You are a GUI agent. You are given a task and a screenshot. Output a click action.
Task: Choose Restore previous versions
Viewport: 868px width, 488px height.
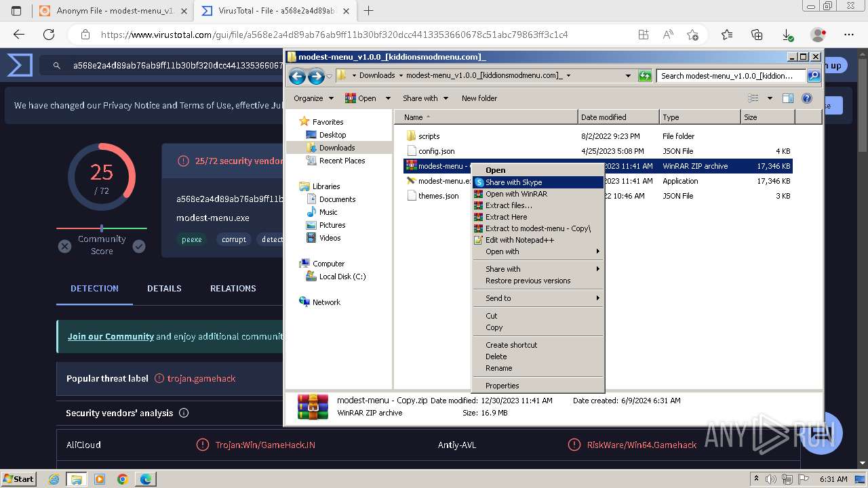(538, 281)
